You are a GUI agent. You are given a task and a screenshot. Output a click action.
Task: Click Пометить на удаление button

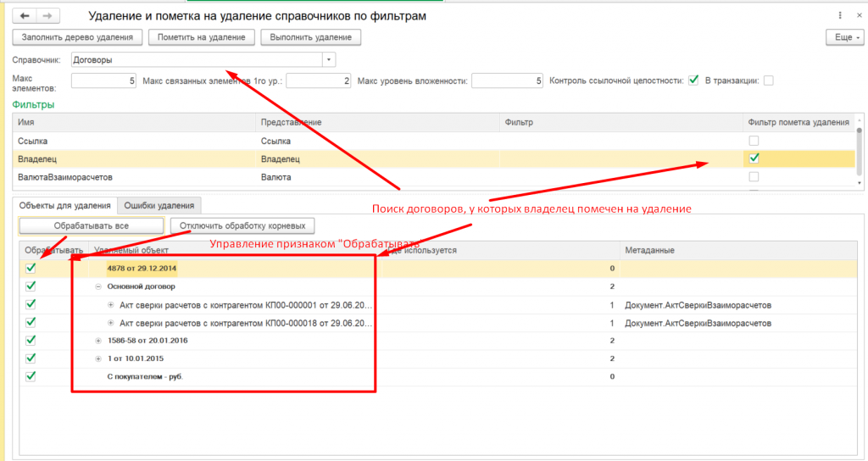(x=202, y=37)
